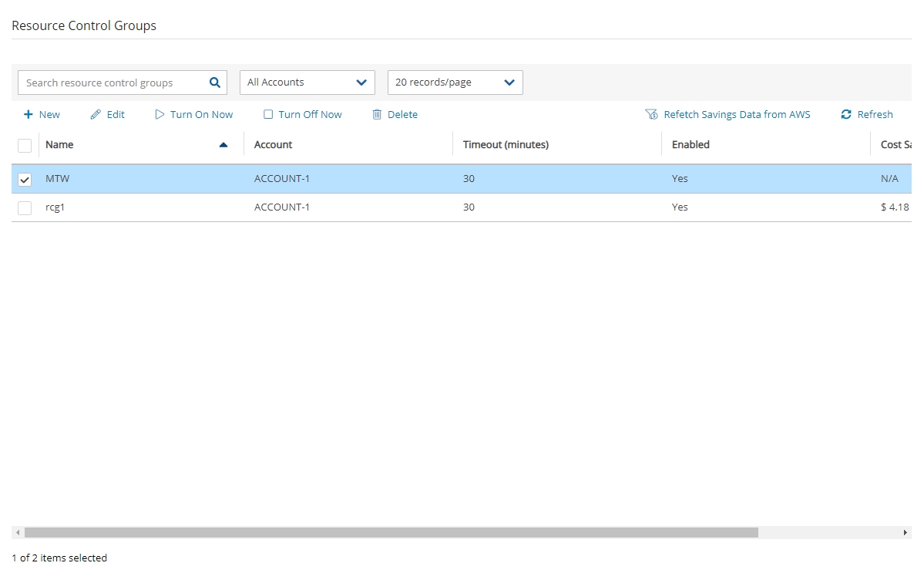This screenshot has height=573, width=924.
Task: Click the Turn On Now play icon
Action: tap(160, 115)
